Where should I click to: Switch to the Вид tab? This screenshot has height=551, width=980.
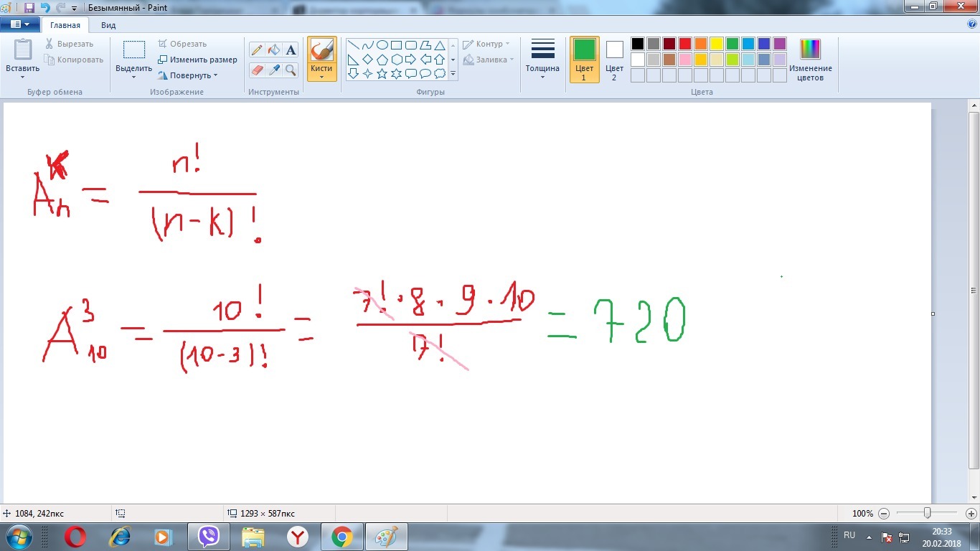pos(108,25)
